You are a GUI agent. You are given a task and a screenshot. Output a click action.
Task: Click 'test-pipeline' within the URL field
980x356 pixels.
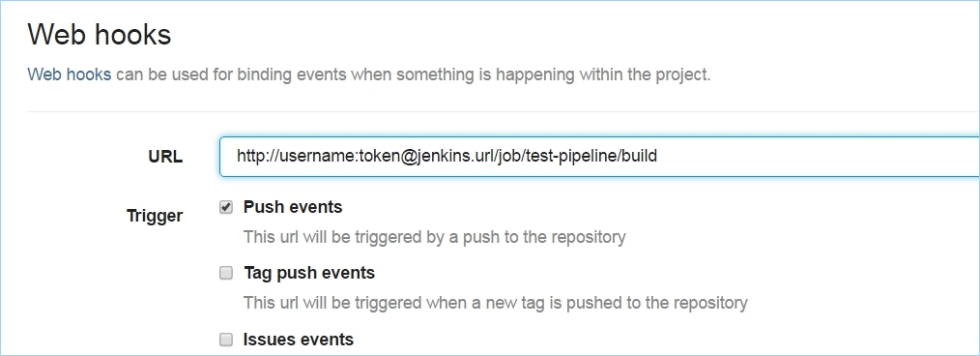(x=572, y=156)
